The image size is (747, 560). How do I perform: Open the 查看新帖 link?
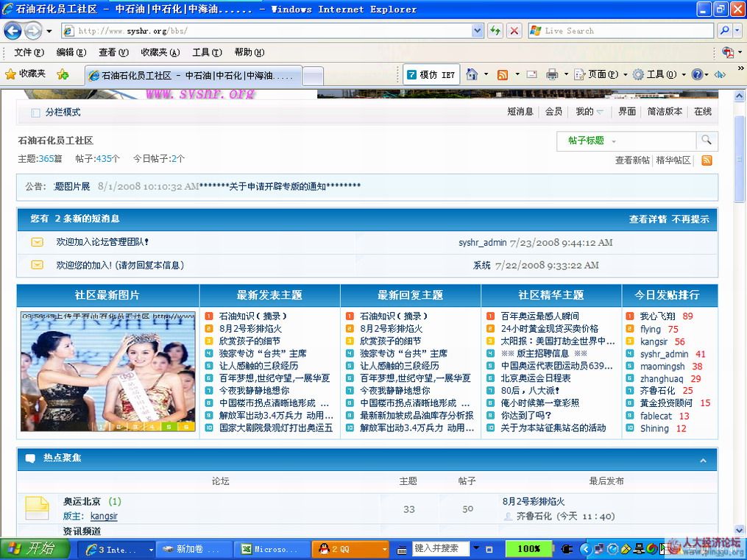632,160
